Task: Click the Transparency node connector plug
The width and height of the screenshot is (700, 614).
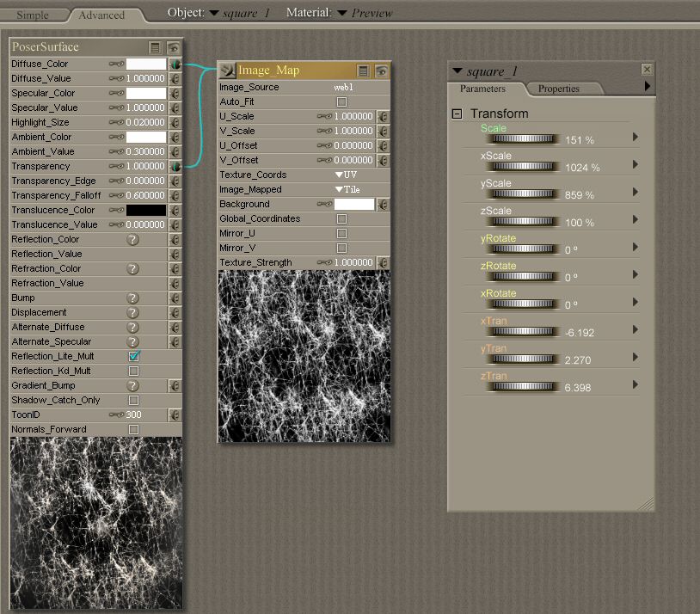Action: pos(175,167)
